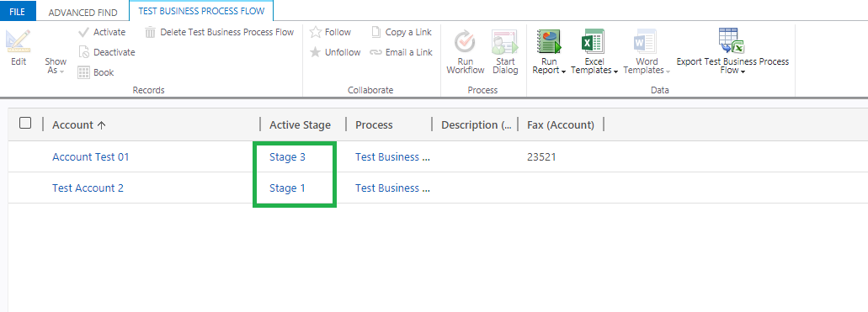Click the Deactivate record button

tap(106, 52)
